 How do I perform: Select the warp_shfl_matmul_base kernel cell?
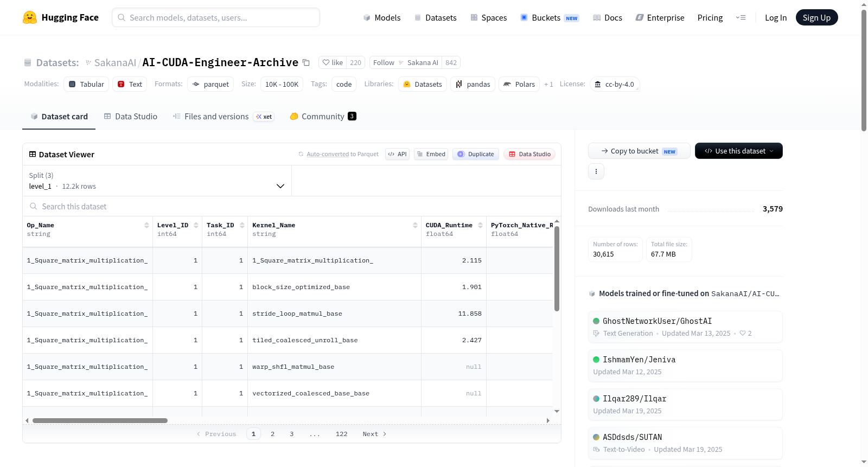coord(334,367)
